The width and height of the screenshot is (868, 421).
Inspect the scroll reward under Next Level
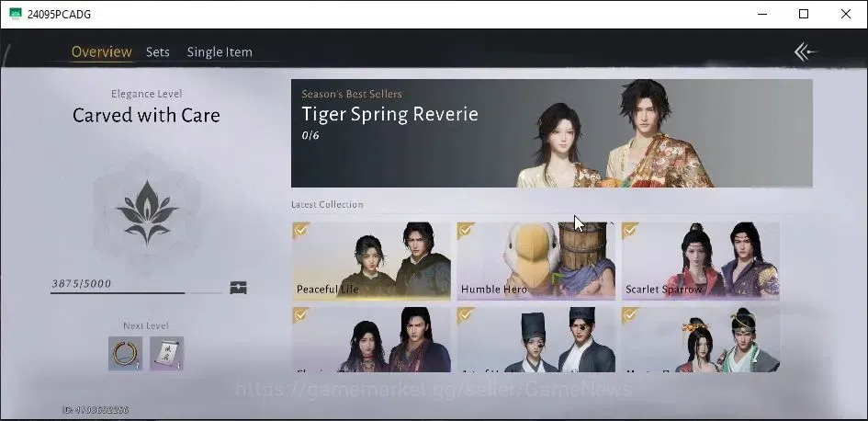coord(166,353)
